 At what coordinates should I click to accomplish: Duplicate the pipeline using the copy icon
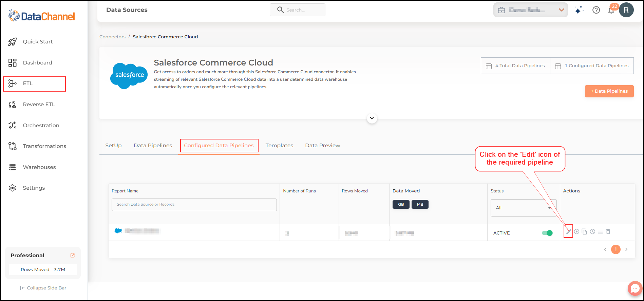tap(584, 231)
